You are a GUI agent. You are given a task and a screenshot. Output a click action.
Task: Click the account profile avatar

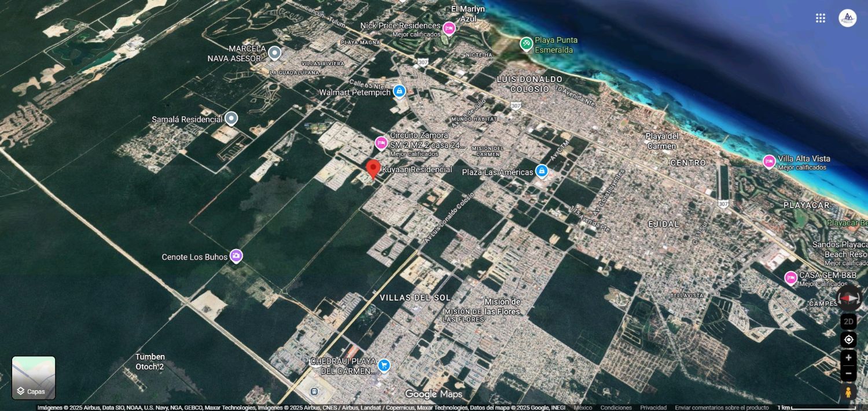coord(847,18)
